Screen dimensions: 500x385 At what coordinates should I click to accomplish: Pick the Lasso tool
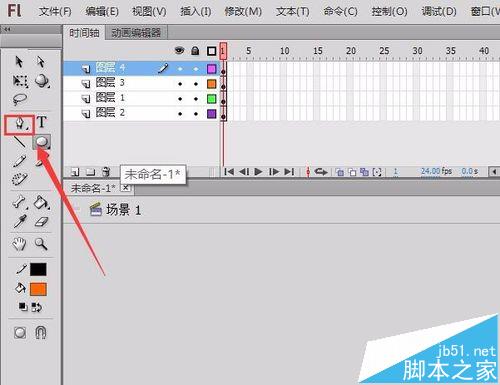pyautogui.click(x=20, y=99)
